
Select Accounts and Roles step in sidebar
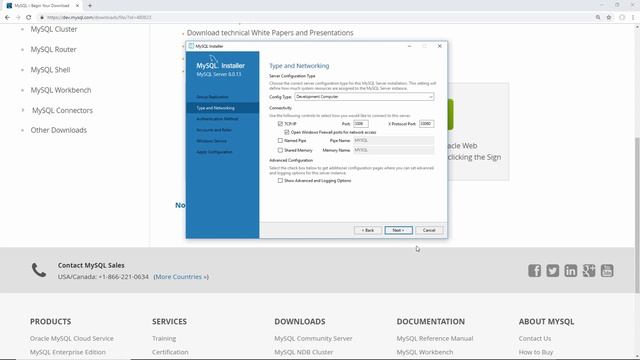[214, 130]
